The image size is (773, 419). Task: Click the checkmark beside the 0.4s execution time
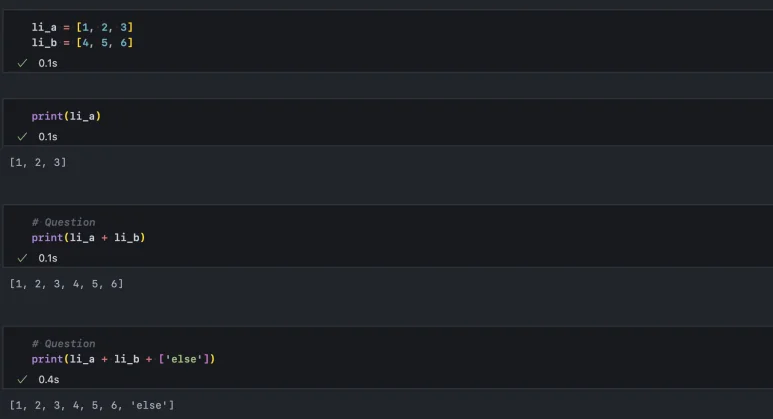[22, 379]
